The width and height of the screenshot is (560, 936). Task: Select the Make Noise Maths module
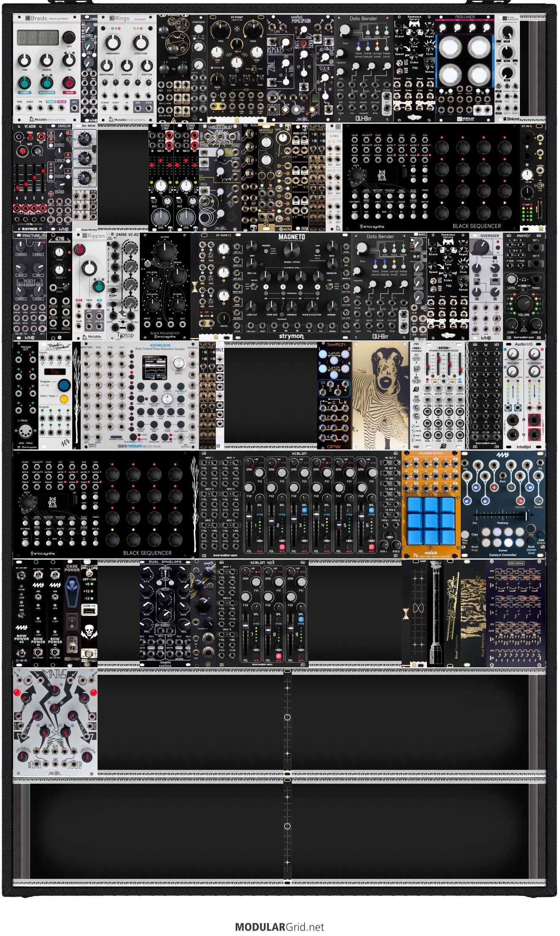click(x=55, y=722)
